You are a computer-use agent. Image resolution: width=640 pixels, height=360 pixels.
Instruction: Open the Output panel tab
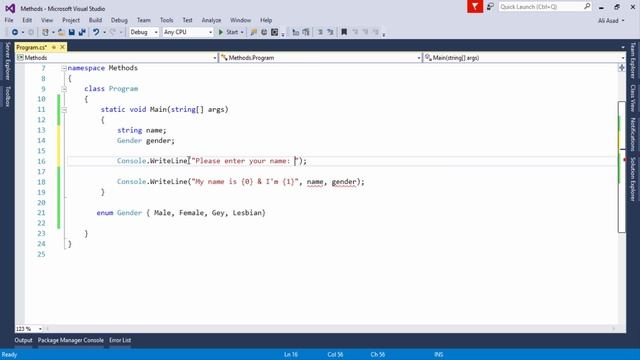[23, 340]
